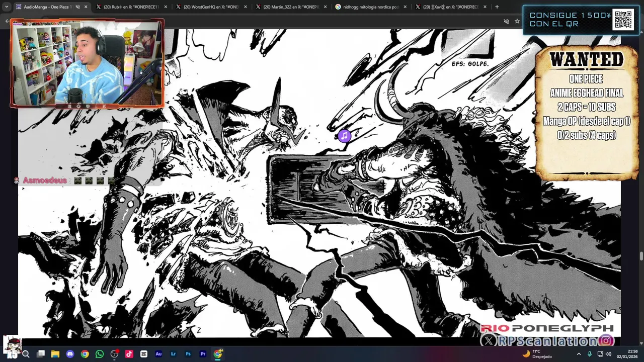Open the Discord taskbar icon
Image resolution: width=644 pixels, height=362 pixels.
click(70, 354)
